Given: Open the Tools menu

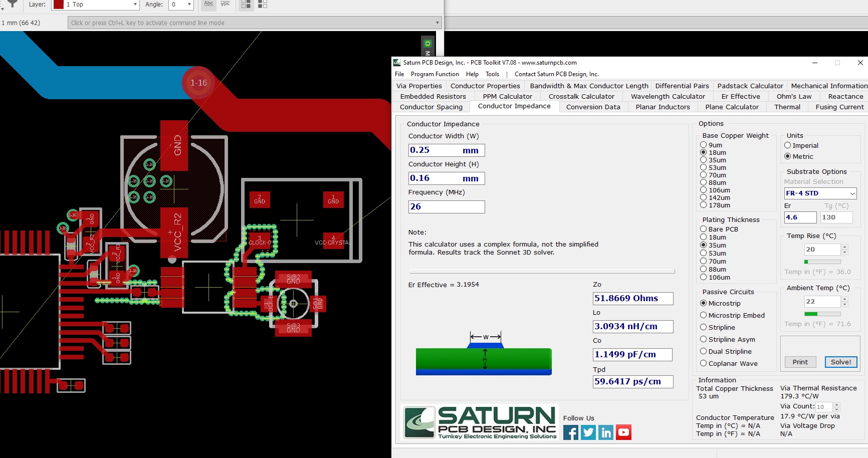Looking at the screenshot, I should (492, 74).
